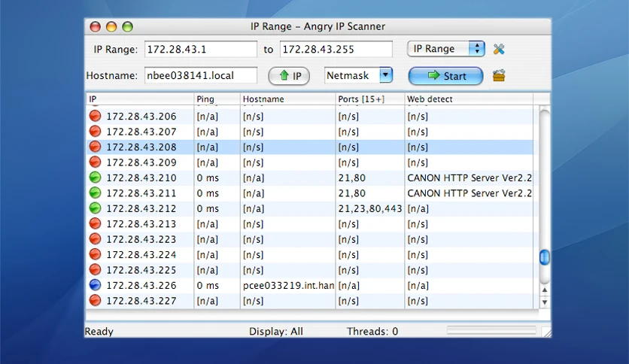
Task: Click the green status icon for 172.28.43.210
Action: [95, 177]
